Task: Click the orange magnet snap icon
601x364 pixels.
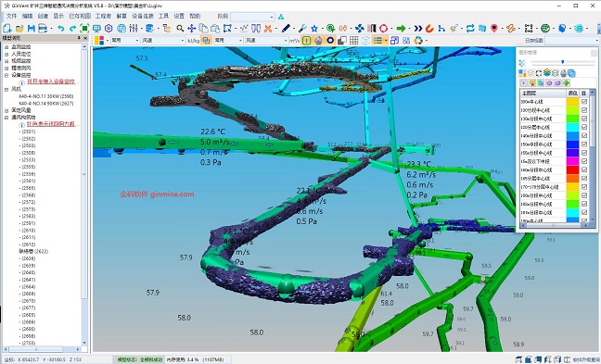Action: 429,29
